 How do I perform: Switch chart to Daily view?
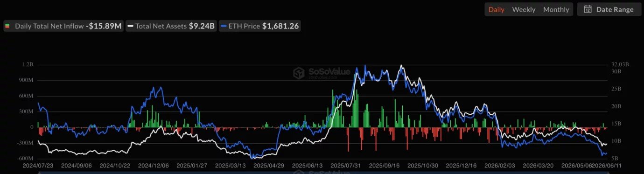tap(496, 9)
